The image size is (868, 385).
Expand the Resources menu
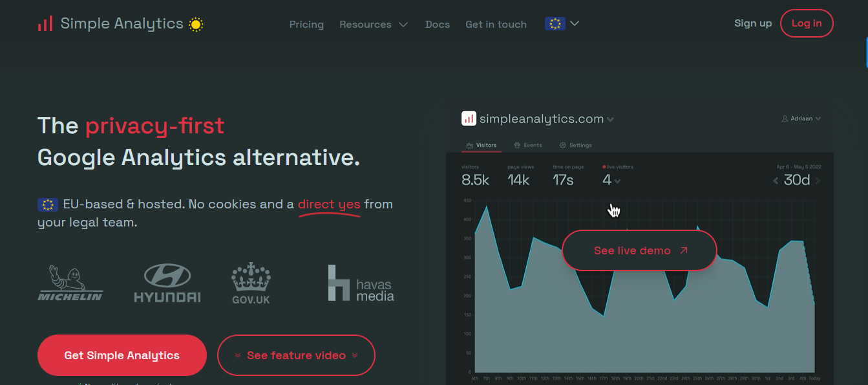tap(374, 25)
